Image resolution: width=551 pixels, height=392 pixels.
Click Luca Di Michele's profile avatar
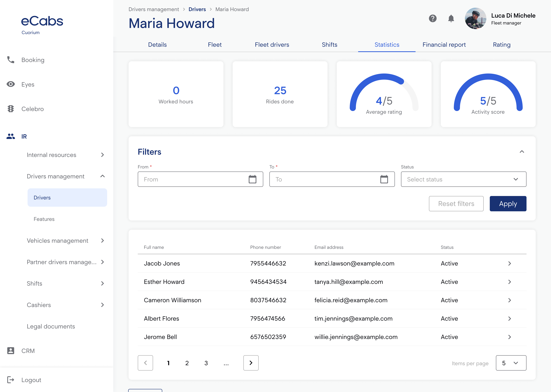[476, 18]
